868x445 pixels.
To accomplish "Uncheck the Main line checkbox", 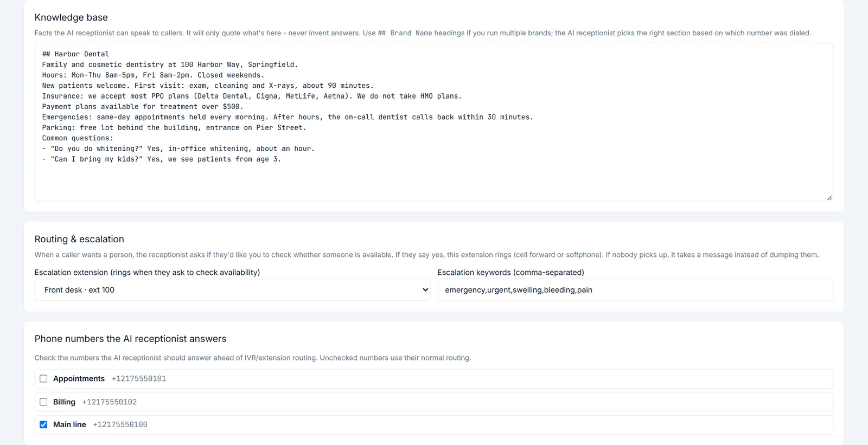I will (43, 425).
